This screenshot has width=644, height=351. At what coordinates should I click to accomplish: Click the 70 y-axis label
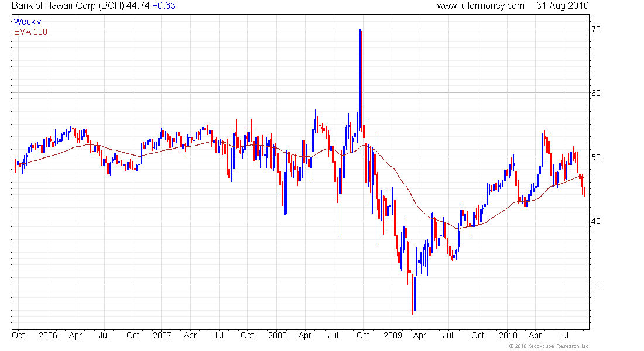click(x=596, y=30)
